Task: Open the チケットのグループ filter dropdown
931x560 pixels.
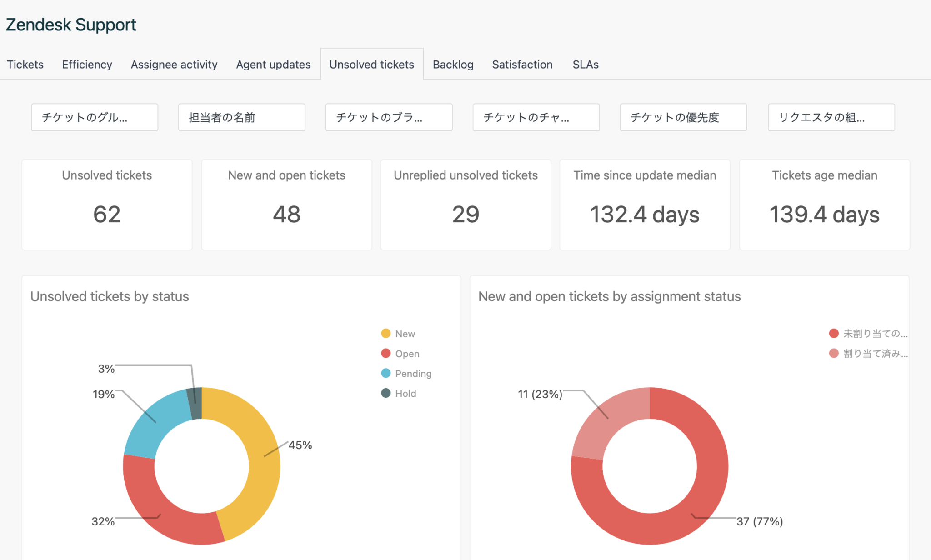Action: [94, 117]
